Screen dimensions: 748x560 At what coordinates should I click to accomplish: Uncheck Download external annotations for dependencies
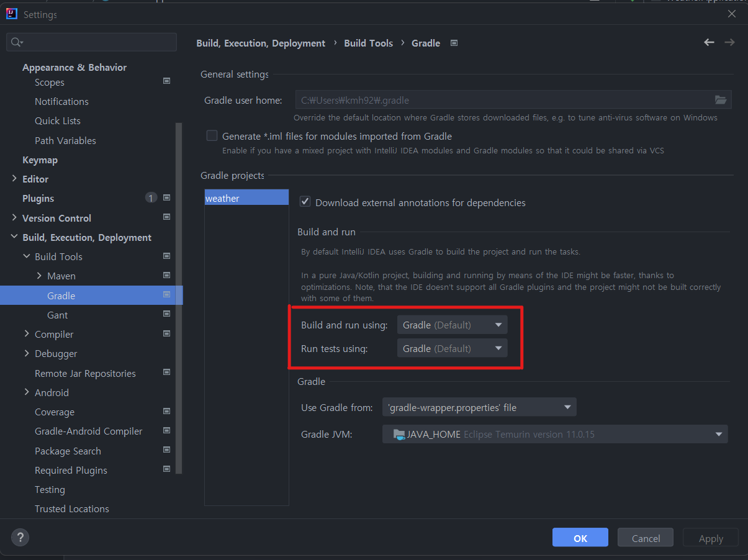[x=305, y=201]
